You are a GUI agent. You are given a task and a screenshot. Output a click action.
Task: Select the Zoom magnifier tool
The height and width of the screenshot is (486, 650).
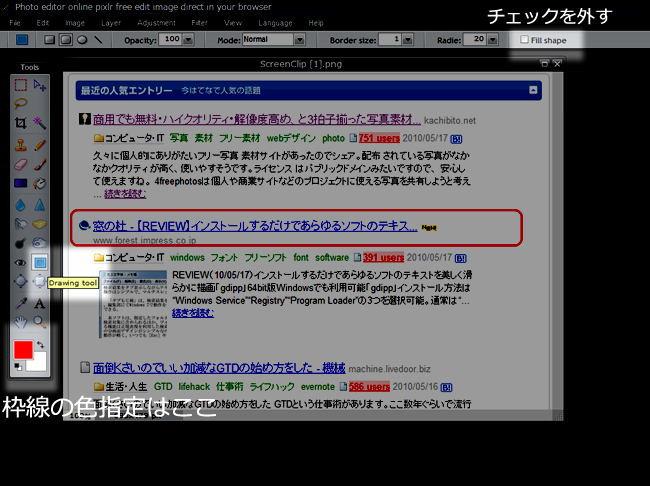click(x=40, y=322)
